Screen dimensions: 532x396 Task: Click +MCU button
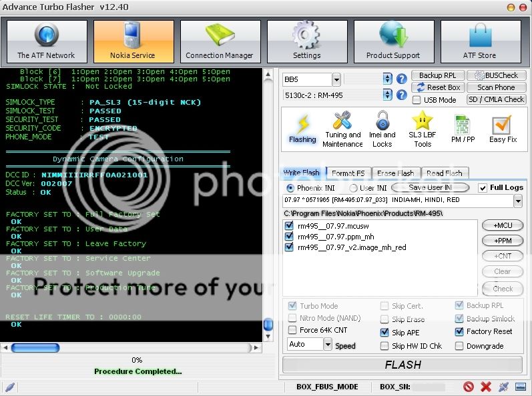[x=503, y=225]
